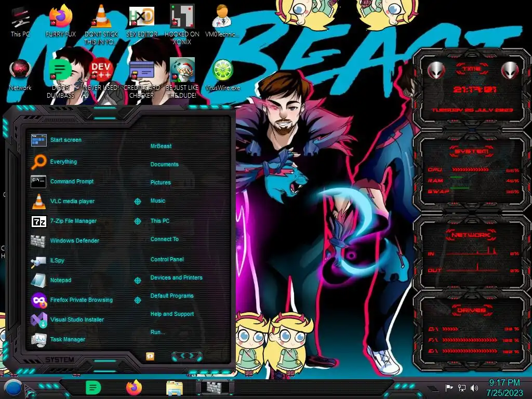Open Default Programs
Screen dimensions: 532x399
171,296
